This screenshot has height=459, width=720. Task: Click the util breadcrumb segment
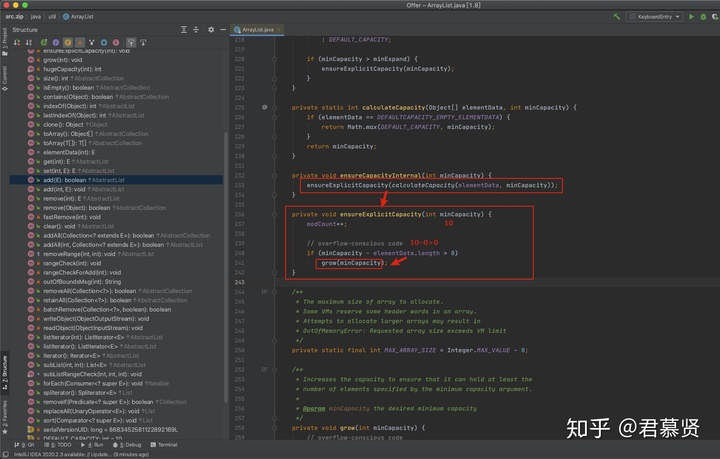[x=52, y=17]
